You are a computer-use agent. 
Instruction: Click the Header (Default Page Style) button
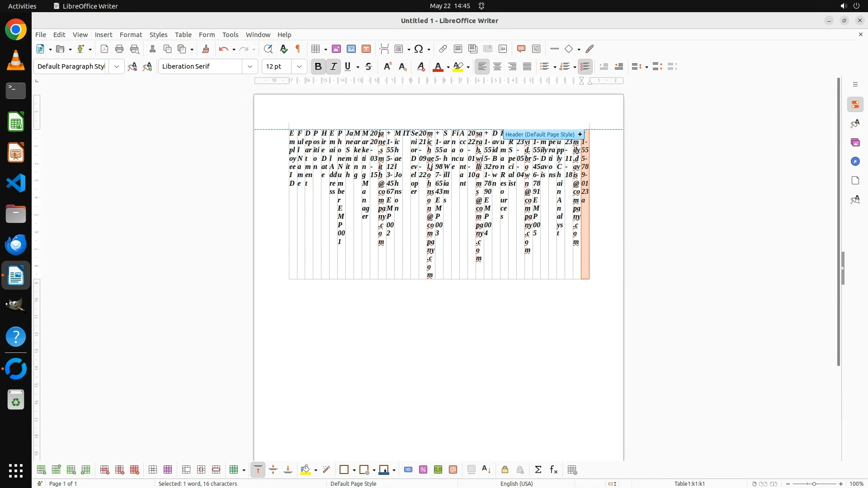click(540, 134)
